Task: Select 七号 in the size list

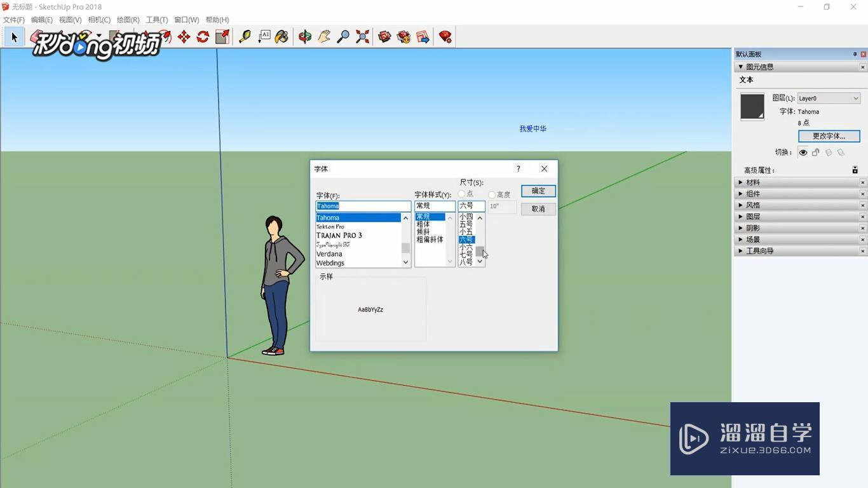Action: (466, 254)
